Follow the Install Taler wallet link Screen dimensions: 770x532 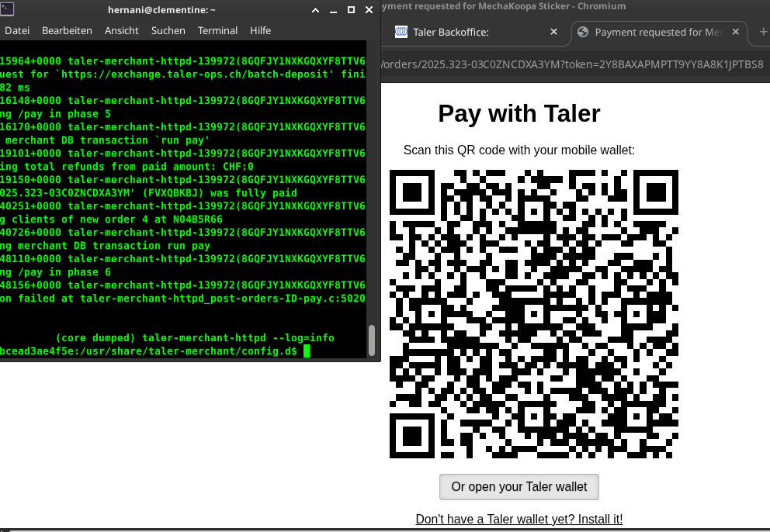coord(519,519)
